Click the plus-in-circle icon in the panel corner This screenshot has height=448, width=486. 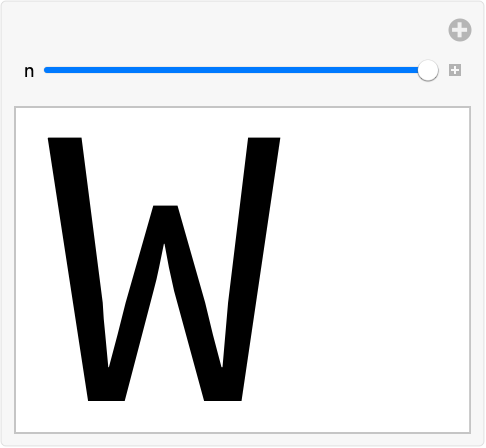[x=460, y=30]
